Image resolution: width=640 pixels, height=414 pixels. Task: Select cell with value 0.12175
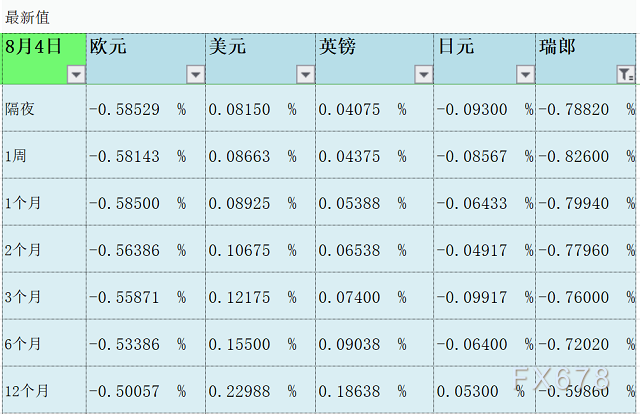(x=260, y=296)
